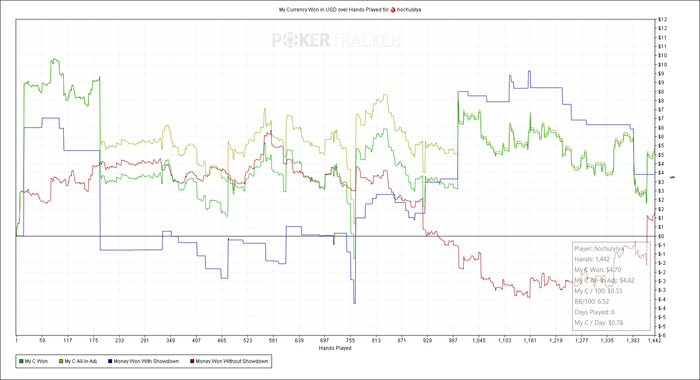
Task: Click the x-axis tick label 639
Action: 299,341
